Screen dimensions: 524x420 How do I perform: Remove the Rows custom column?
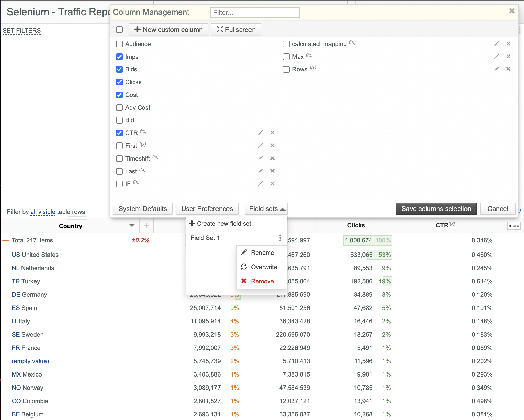[x=508, y=69]
